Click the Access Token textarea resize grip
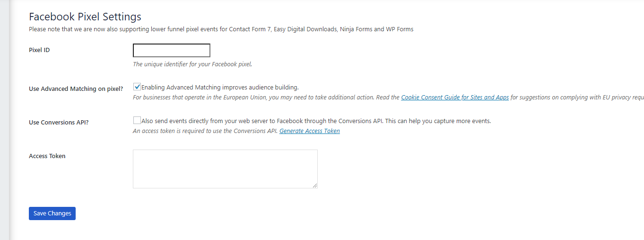 point(315,186)
